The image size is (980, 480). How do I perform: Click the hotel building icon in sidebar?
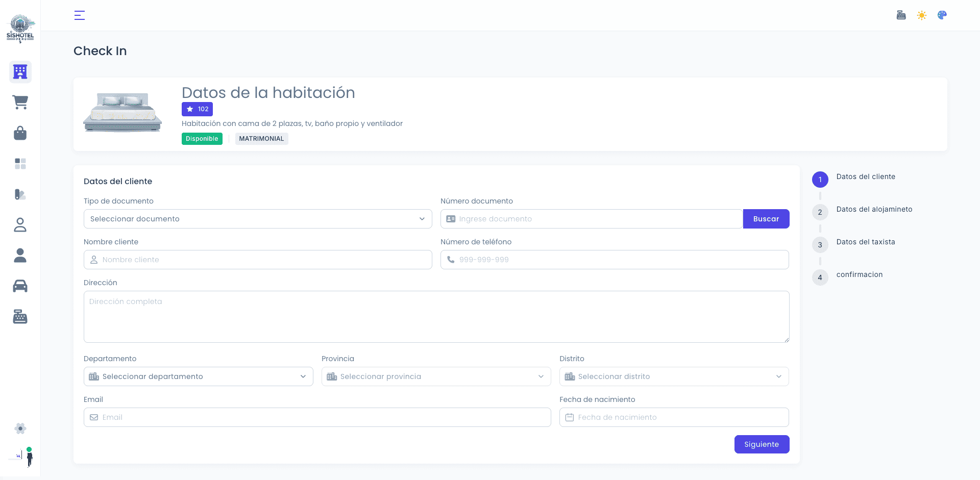[x=20, y=72]
